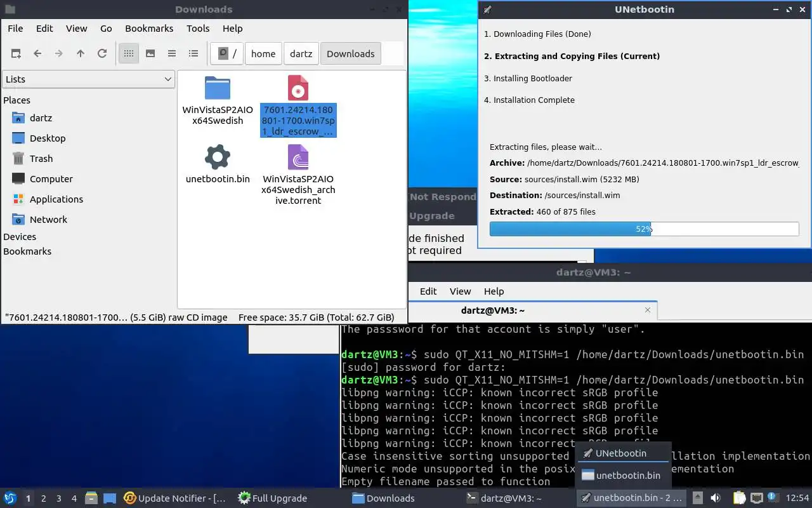Screen dimensions: 812x508
Task: Select the win7sp1 ISO disc image icon
Action: [298, 88]
